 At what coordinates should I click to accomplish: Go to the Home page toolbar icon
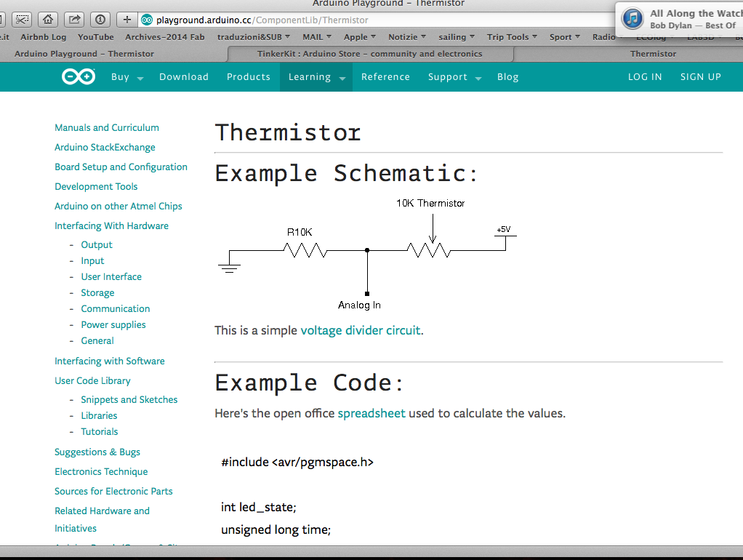(48, 20)
